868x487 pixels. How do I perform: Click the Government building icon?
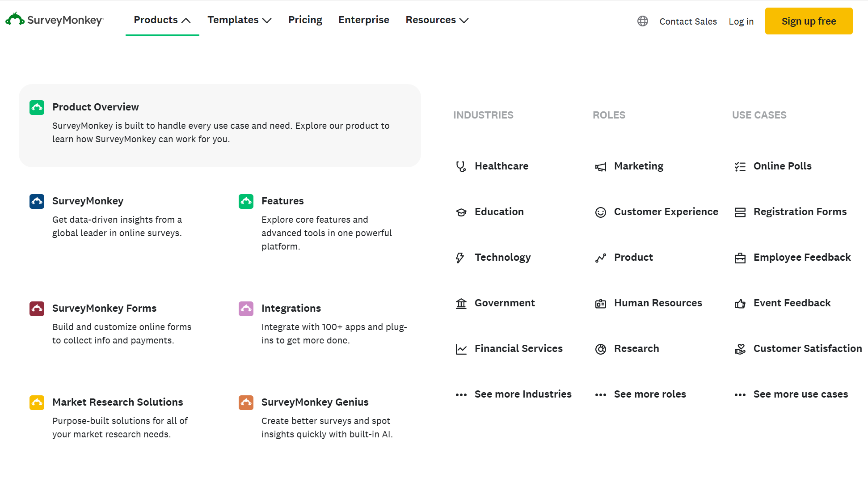tap(461, 304)
